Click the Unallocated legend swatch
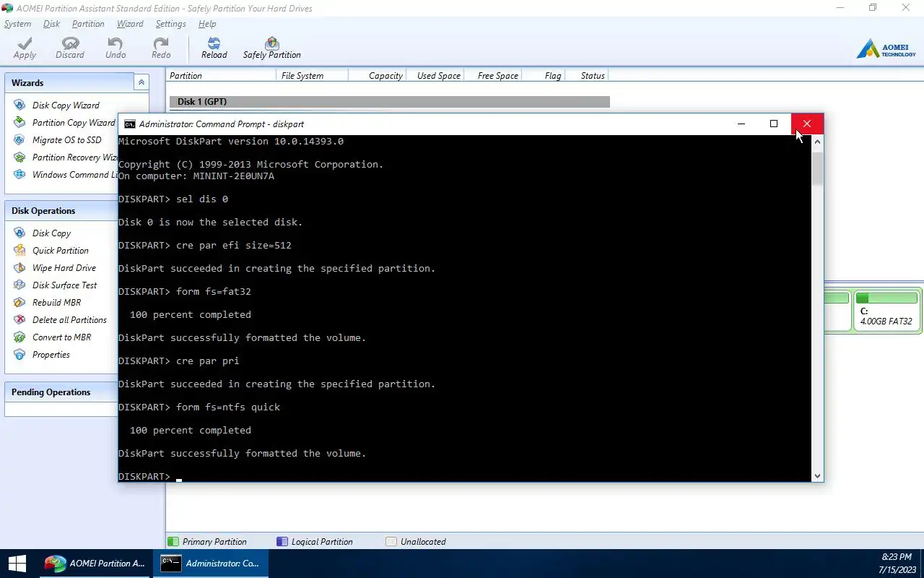Screen dimensions: 924x578 click(391, 541)
